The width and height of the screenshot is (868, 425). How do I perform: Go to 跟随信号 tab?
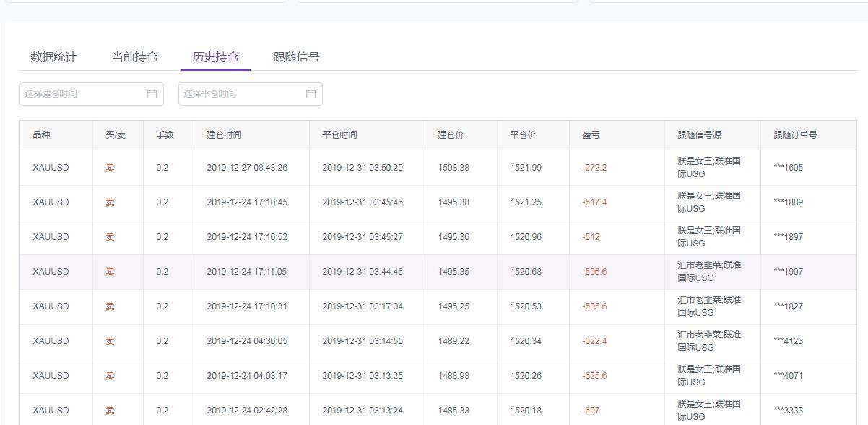click(x=296, y=57)
